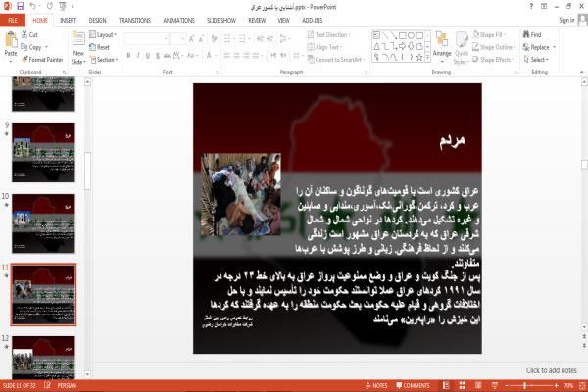Click Normal view icon in status bar
The image size is (588, 392).
coord(446,385)
